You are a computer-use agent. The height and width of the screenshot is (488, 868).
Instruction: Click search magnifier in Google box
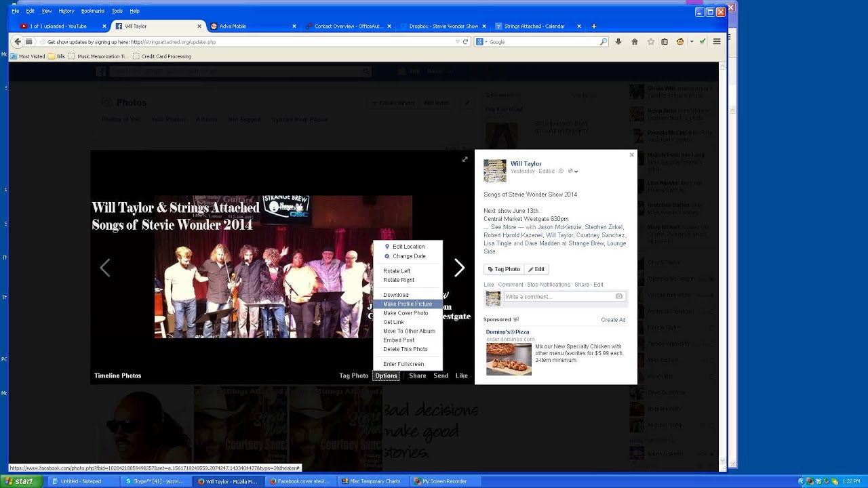pyautogui.click(x=604, y=41)
